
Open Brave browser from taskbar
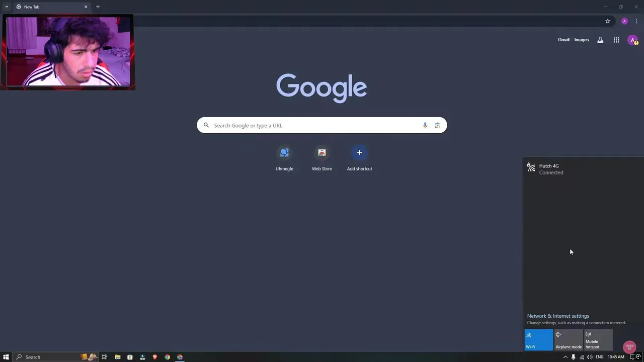pos(154,357)
